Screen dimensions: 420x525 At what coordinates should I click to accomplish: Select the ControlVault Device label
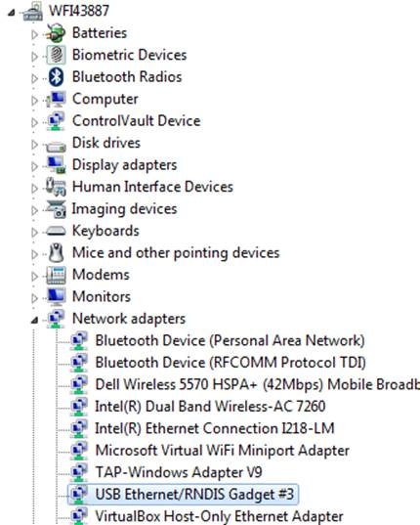pyautogui.click(x=137, y=121)
